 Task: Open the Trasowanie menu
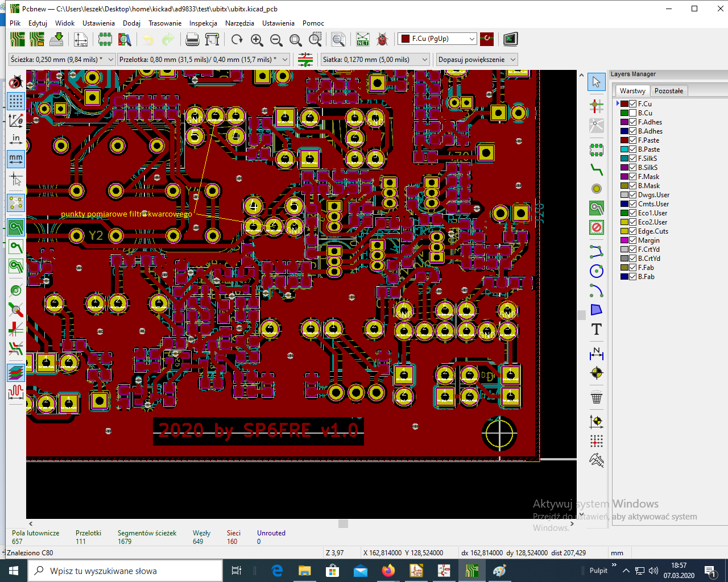[x=164, y=23]
